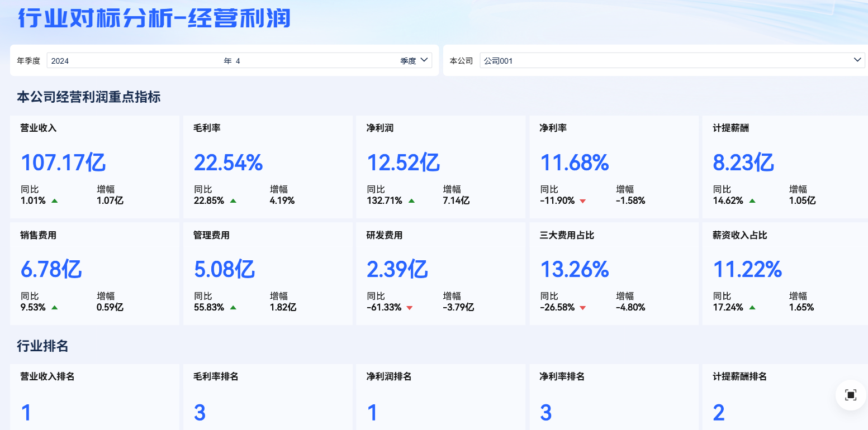The image size is (868, 430).
Task: Click the 2.39亿 研发费用 value
Action: pyautogui.click(x=397, y=269)
